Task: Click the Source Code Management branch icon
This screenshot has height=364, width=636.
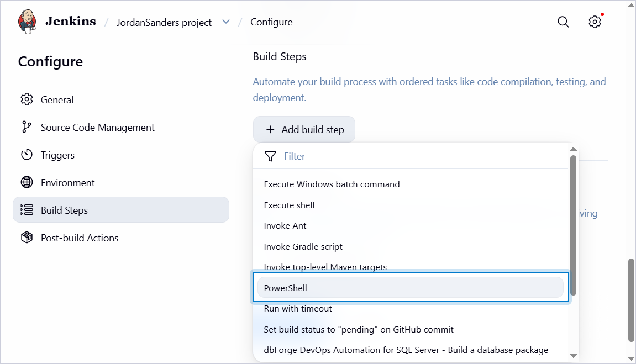Action: pos(27,127)
